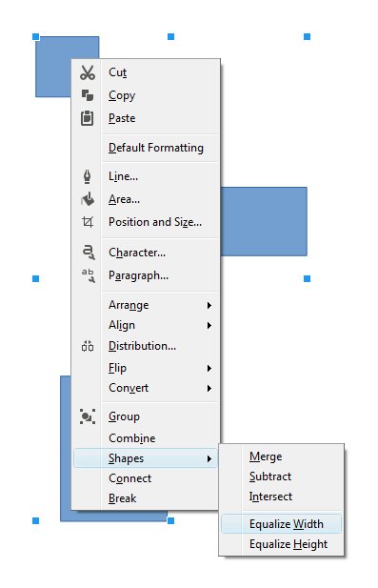Expand the Arrange submenu arrow
Image resolution: width=378 pixels, height=588 pixels.
209,306
